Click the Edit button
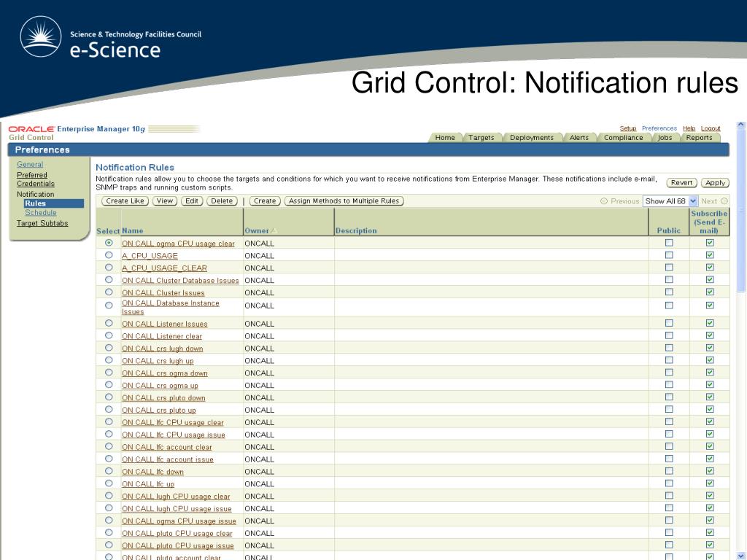Image resolution: width=747 pixels, height=560 pixels. coord(192,201)
